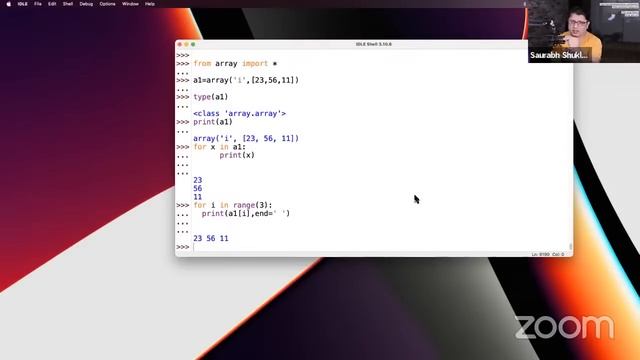Click the output value 56 on its own line
Image resolution: width=640 pixels, height=360 pixels.
tap(198, 188)
